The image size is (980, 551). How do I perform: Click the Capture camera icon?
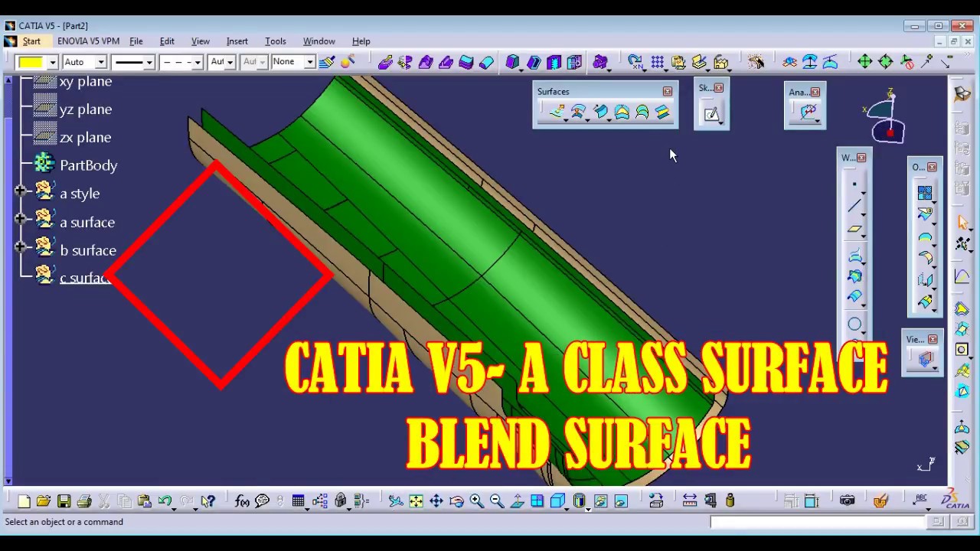pyautogui.click(x=847, y=501)
